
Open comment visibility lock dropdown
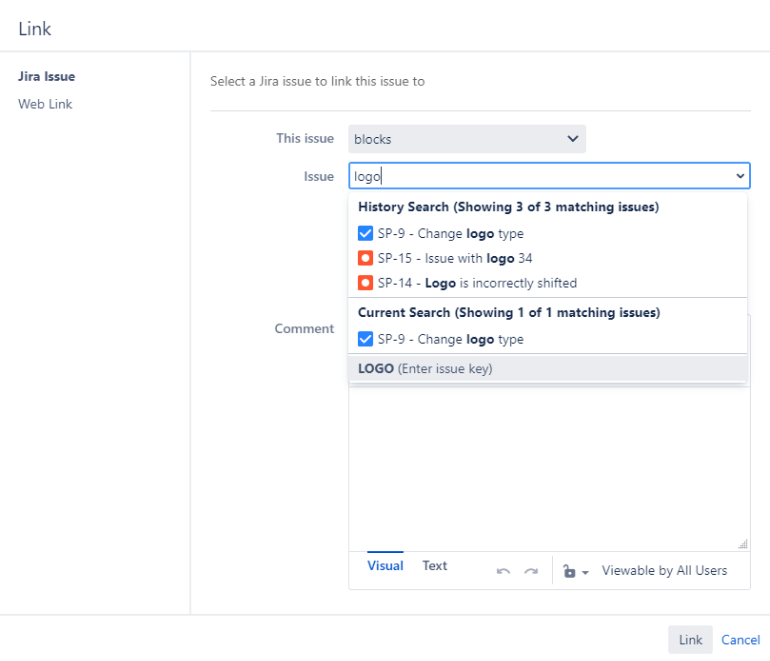[x=576, y=571]
